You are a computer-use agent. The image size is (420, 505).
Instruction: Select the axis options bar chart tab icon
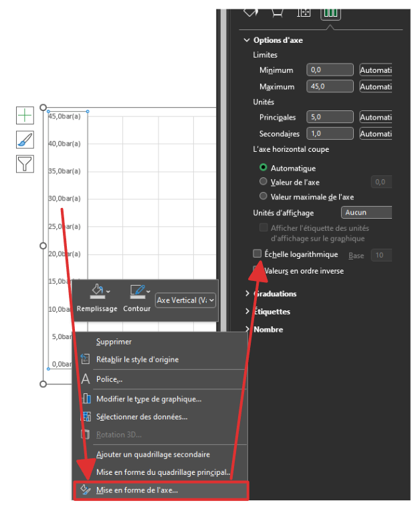click(330, 13)
